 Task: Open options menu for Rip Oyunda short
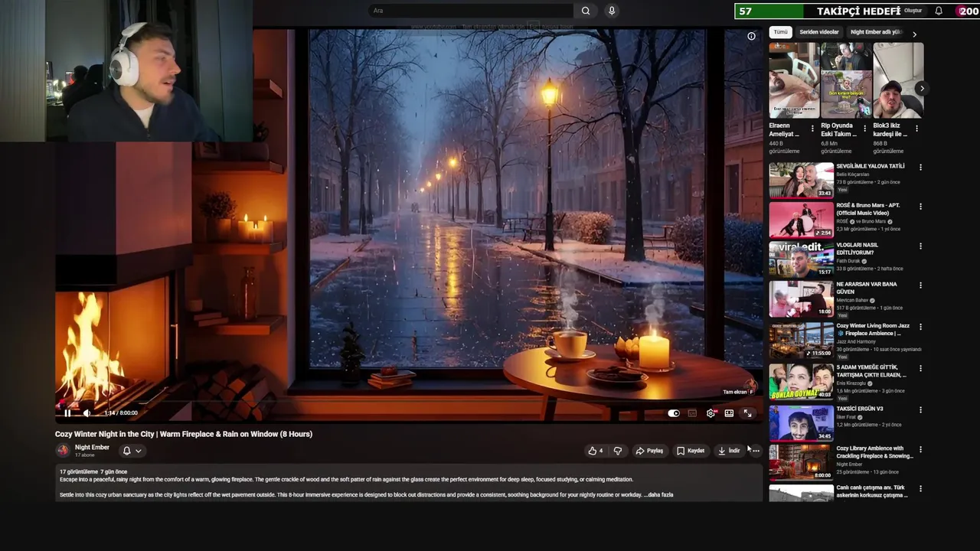point(864,129)
